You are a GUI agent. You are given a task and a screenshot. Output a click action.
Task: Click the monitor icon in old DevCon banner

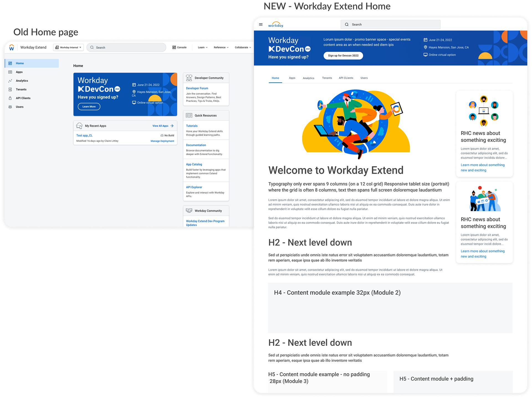pos(134,103)
